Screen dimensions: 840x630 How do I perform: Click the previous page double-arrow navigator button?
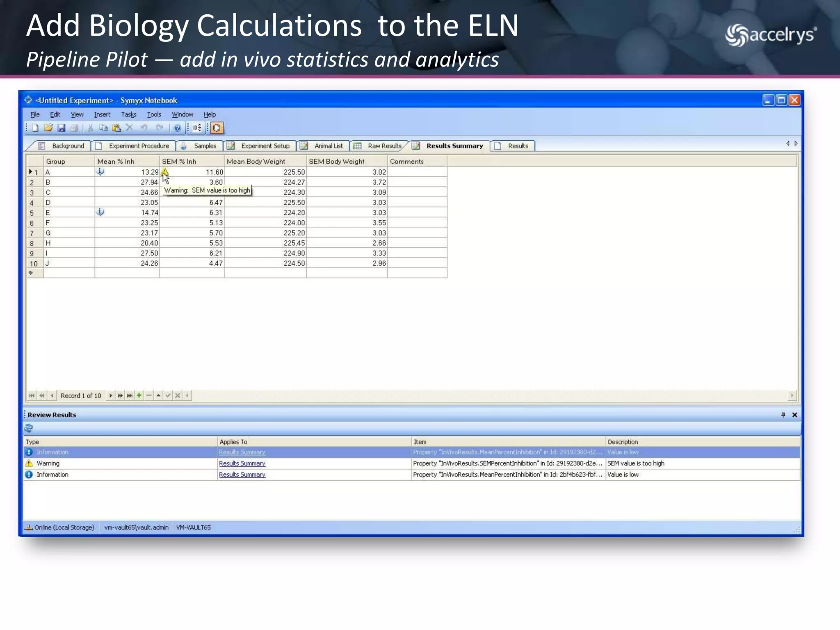[x=42, y=395]
